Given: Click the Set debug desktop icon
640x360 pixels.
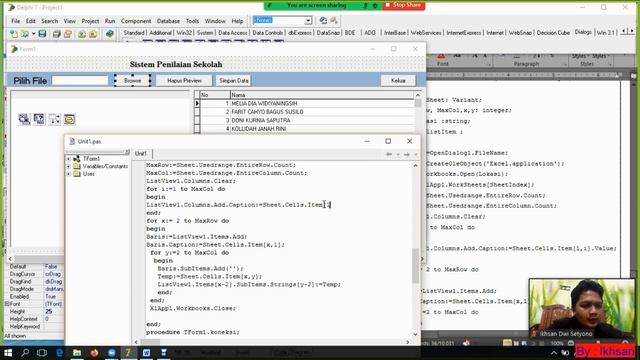Looking at the screenshot, I should (x=334, y=20).
